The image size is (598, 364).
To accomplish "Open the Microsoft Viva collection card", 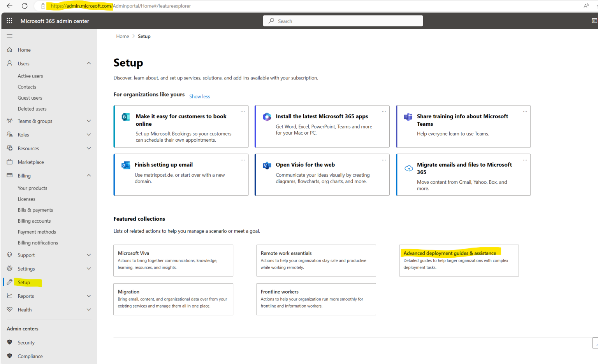I will point(173,260).
